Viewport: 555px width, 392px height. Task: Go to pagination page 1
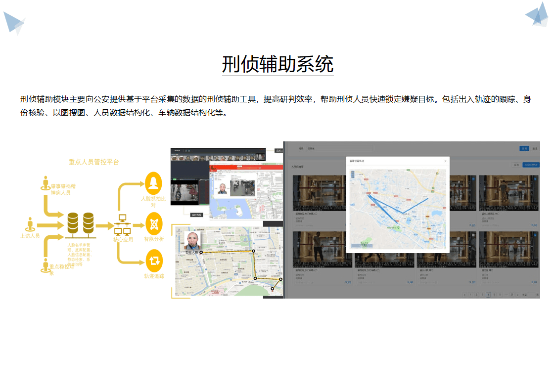pos(470,295)
